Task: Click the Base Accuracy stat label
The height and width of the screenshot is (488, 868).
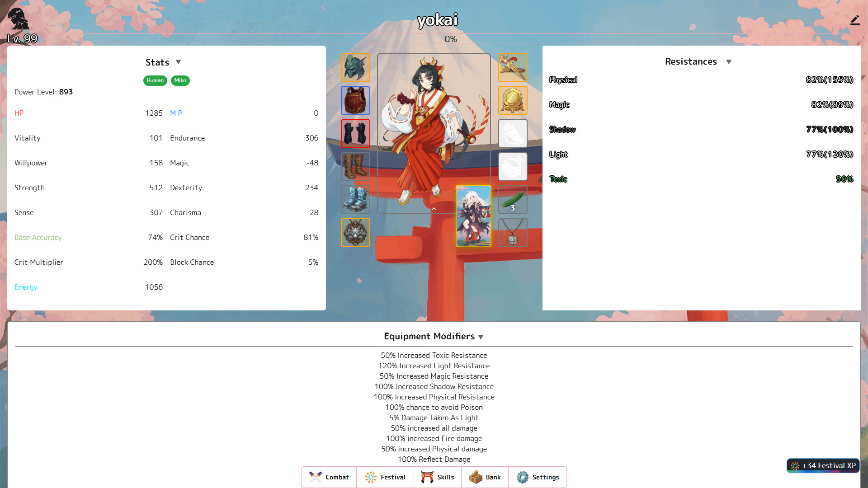Action: pos(38,238)
